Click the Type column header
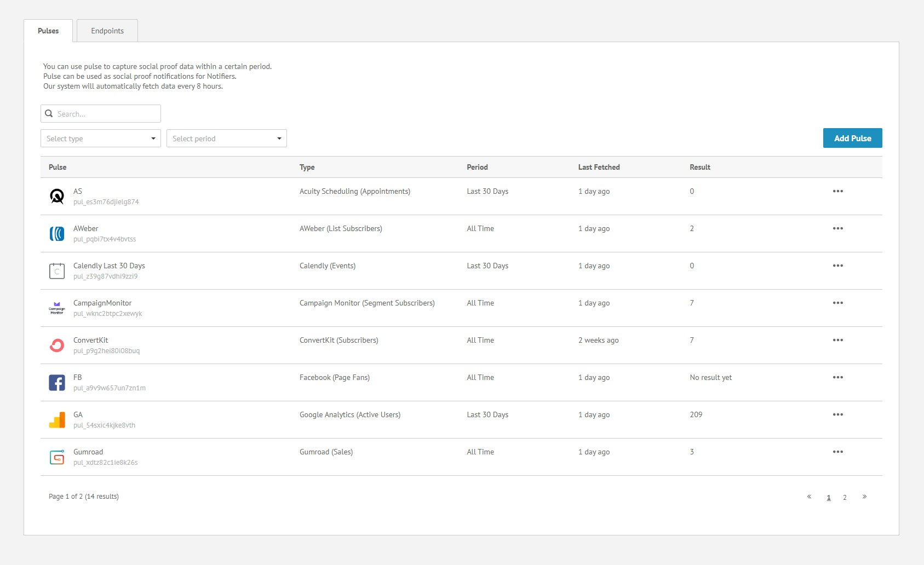Screen dimensions: 924x565 307,168
